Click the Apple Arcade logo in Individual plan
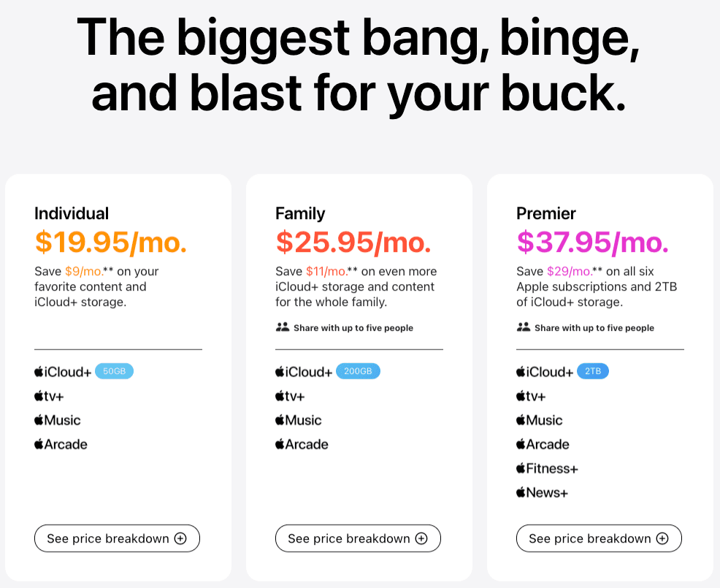The height and width of the screenshot is (588, 720). click(61, 444)
